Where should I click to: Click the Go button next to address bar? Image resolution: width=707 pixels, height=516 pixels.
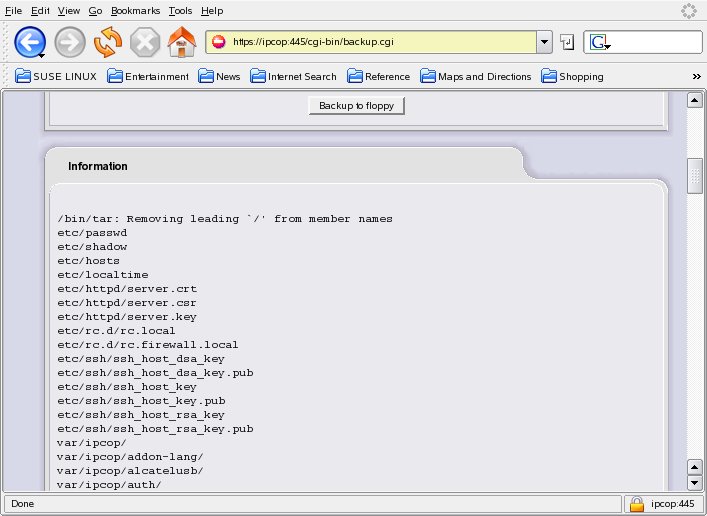tap(567, 42)
